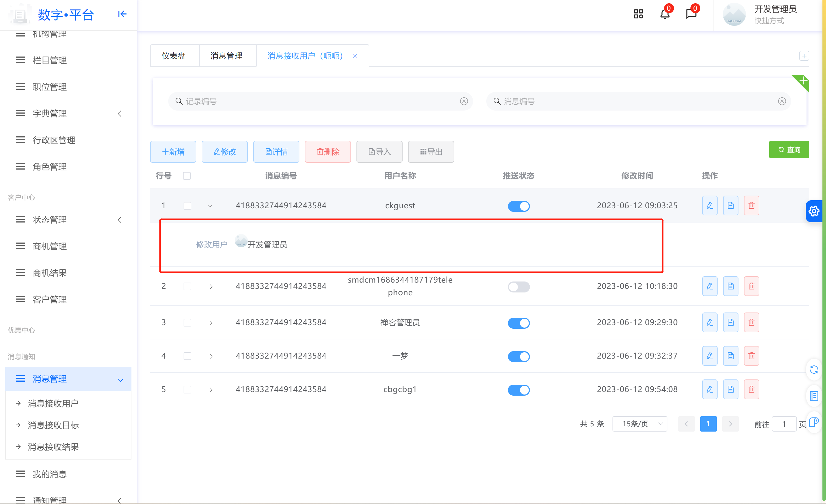
Task: Edit the ckguest row
Action: (710, 205)
